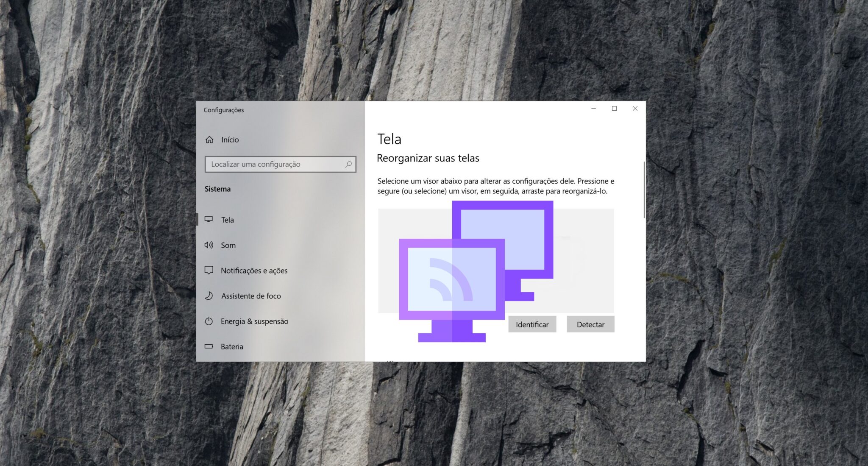Open Bateria using the battery icon

pyautogui.click(x=209, y=346)
